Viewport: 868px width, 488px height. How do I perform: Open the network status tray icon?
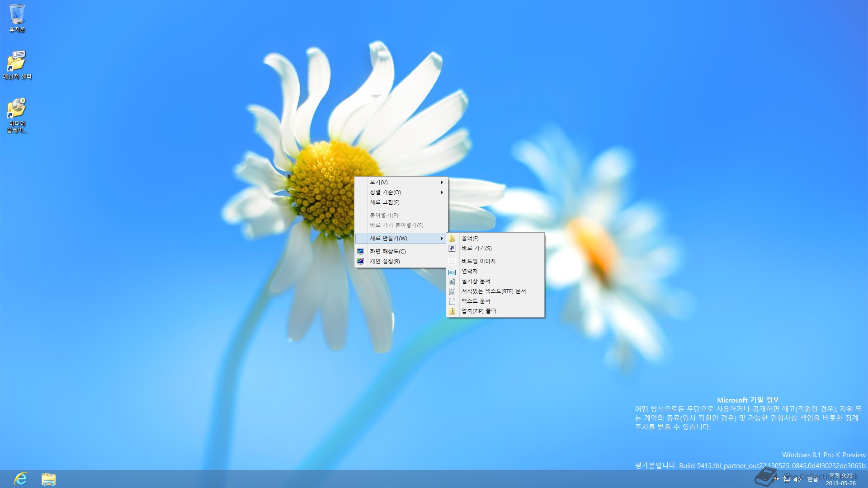[x=787, y=479]
